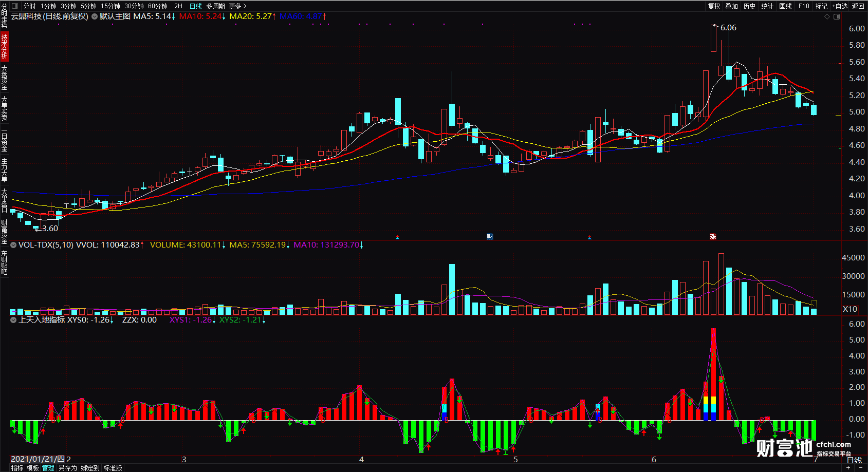
Task: Click the MA5: 5.14 legend value
Action: click(x=154, y=16)
